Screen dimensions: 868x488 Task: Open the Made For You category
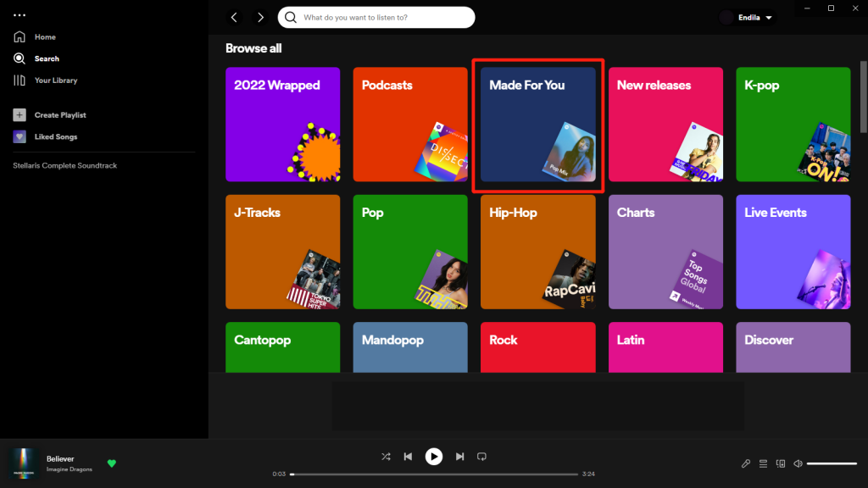(x=538, y=125)
